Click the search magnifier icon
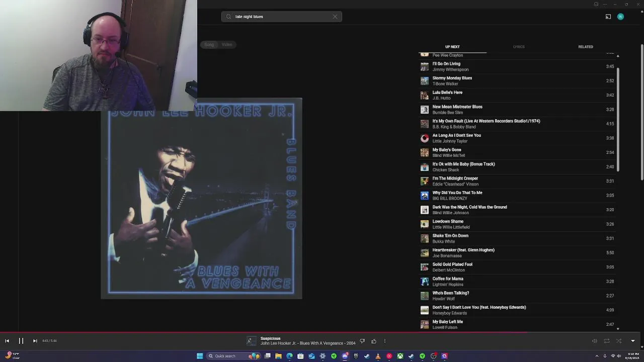Screen dimensions: 644x362 point(228,17)
